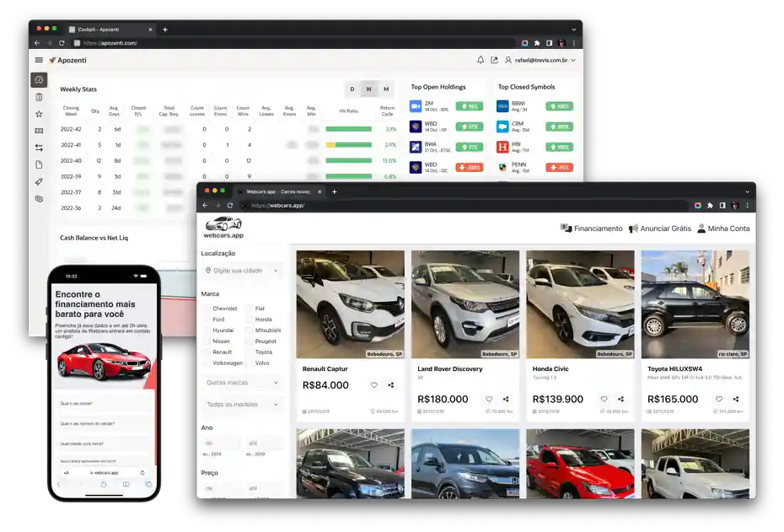This screenshot has height=532, width=784.
Task: Open the Apozenti hamburger menu icon
Action: [x=39, y=60]
